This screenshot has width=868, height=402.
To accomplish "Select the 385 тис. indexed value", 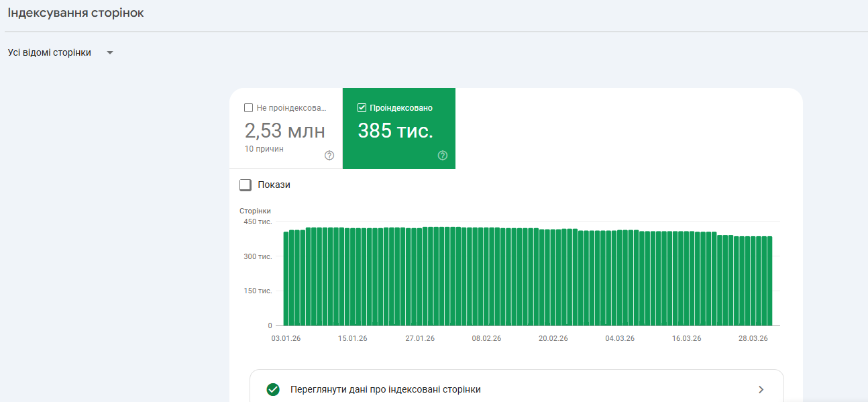I will pyautogui.click(x=395, y=130).
